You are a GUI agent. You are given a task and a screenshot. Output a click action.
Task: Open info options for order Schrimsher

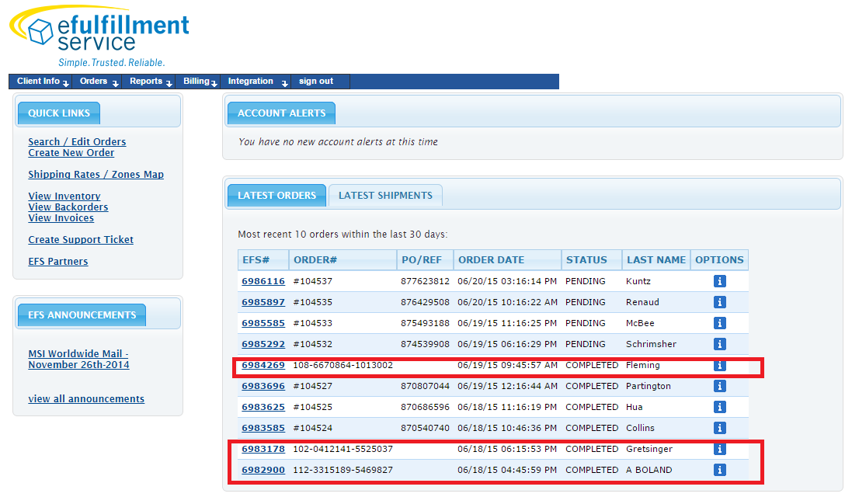coord(719,344)
